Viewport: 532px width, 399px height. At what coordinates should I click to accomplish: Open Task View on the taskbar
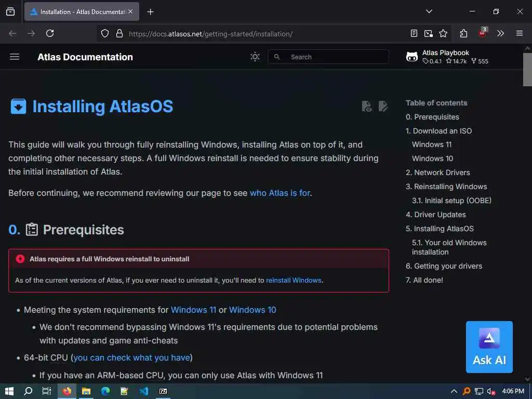[x=46, y=391]
